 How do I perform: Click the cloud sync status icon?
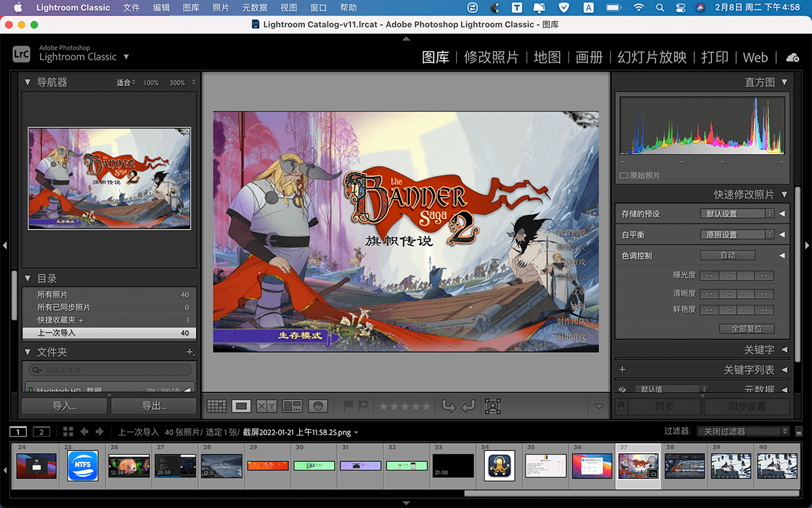tap(792, 58)
